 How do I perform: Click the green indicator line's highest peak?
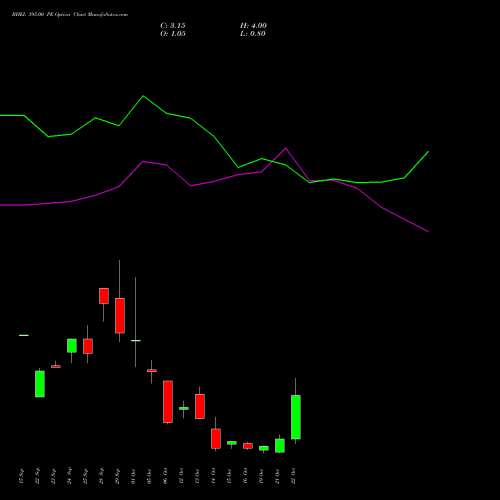pos(143,96)
